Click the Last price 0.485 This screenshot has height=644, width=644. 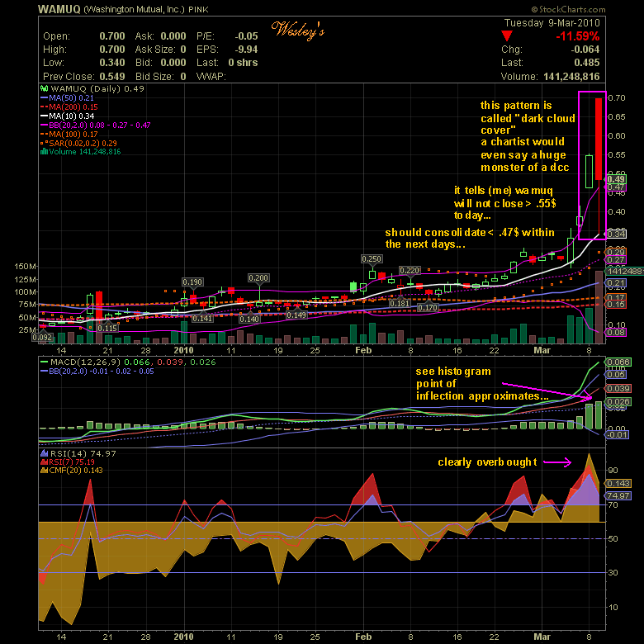coord(587,63)
